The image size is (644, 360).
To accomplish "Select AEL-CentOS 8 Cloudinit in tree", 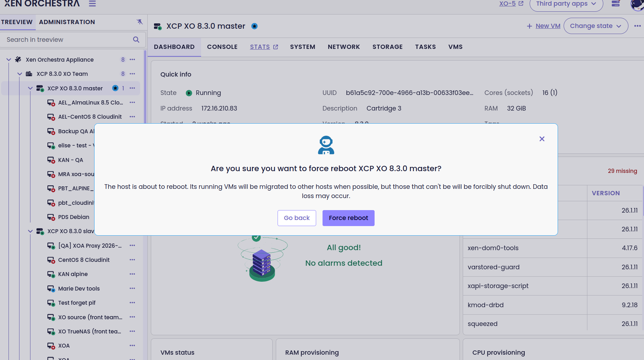I will point(90,117).
